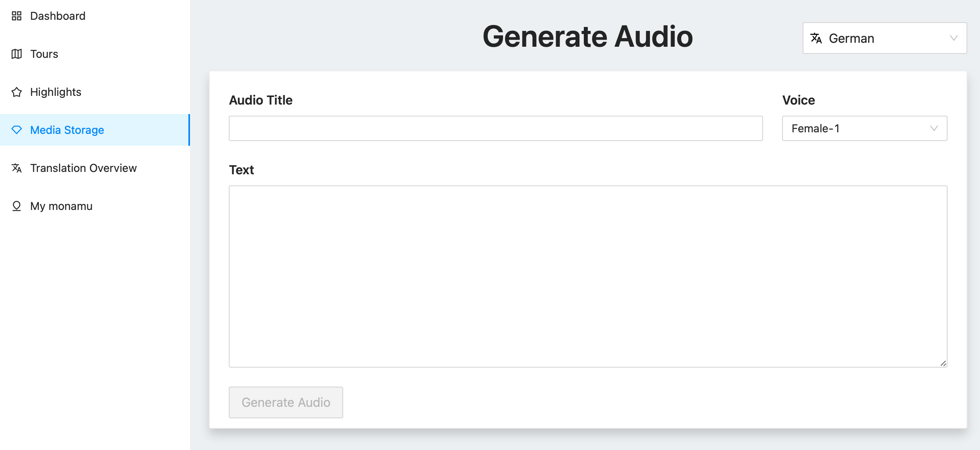980x450 pixels.
Task: Click the Highlights star icon
Action: coord(17,92)
